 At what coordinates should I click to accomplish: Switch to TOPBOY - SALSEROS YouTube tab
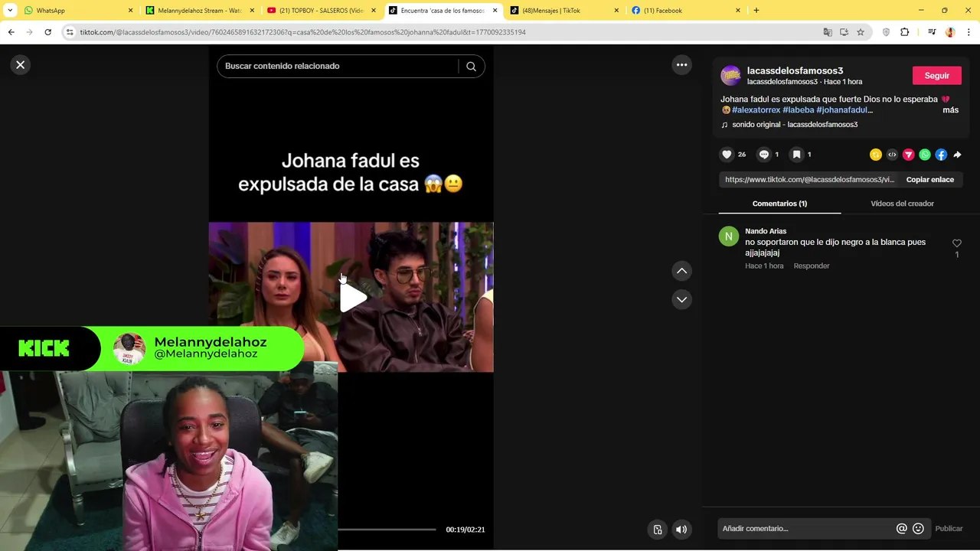(x=322, y=11)
